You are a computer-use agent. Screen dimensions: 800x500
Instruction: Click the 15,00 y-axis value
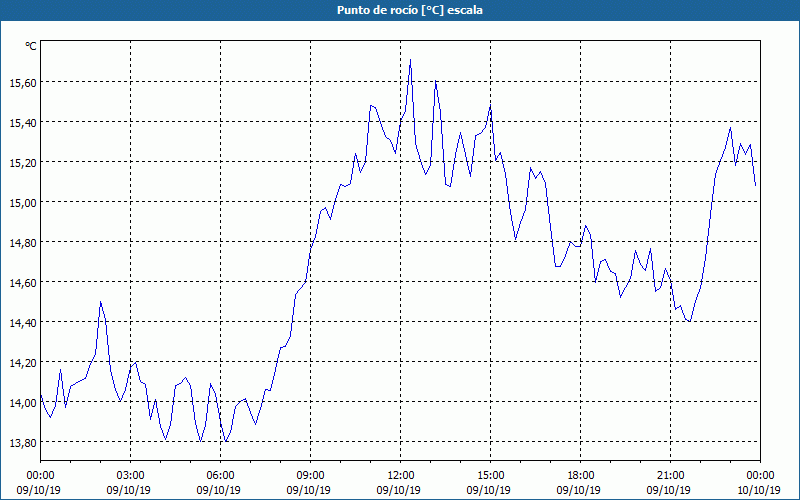tap(23, 203)
